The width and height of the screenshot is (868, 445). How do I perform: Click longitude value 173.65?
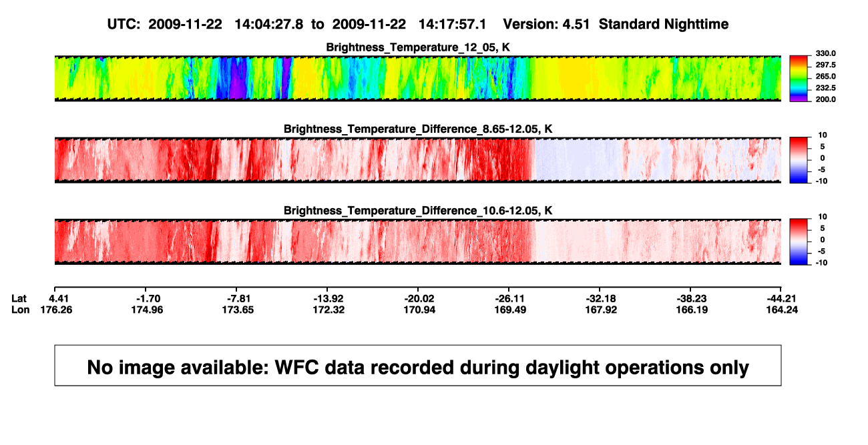point(239,310)
